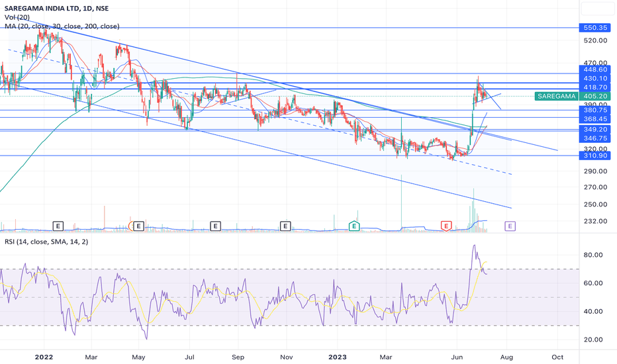Click the MA (20, close, 30, close, 200, close) legend
Viewport: 617px width, 364px height.
pyautogui.click(x=62, y=26)
